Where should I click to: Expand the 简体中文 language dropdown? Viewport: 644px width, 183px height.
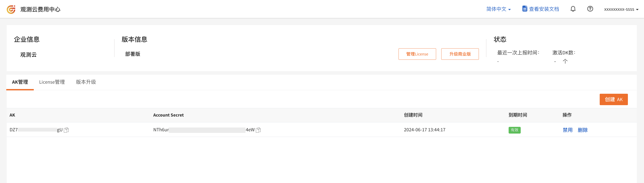click(x=499, y=9)
